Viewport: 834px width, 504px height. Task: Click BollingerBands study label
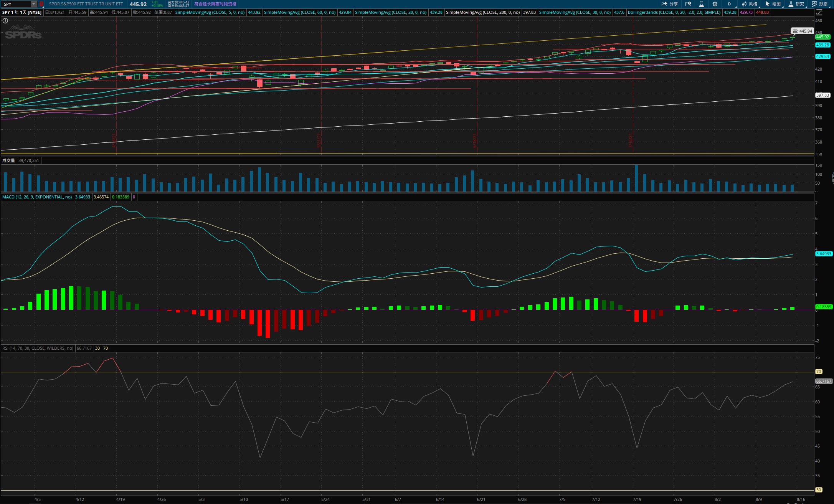674,12
